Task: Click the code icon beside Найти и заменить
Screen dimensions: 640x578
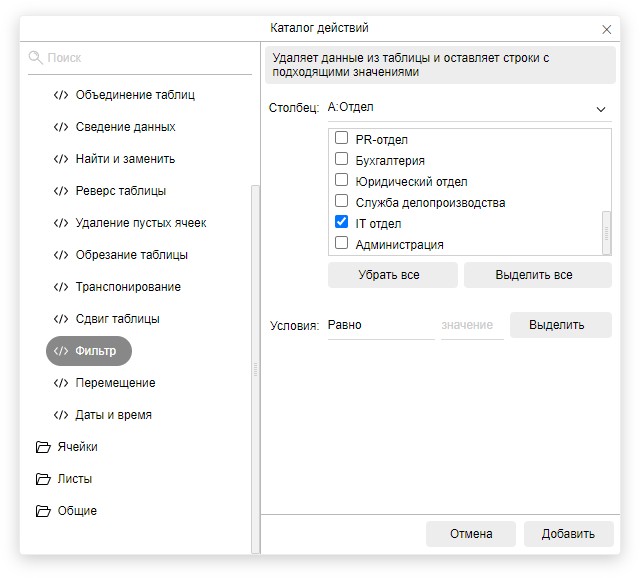Action: 61,159
